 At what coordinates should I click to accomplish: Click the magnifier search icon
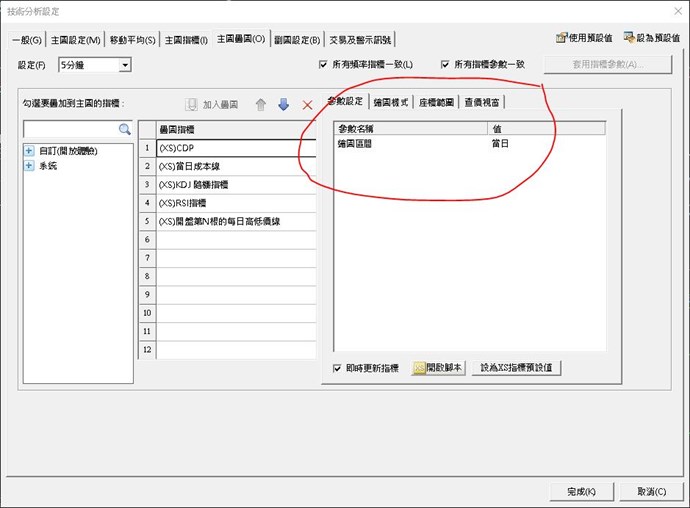(125, 129)
